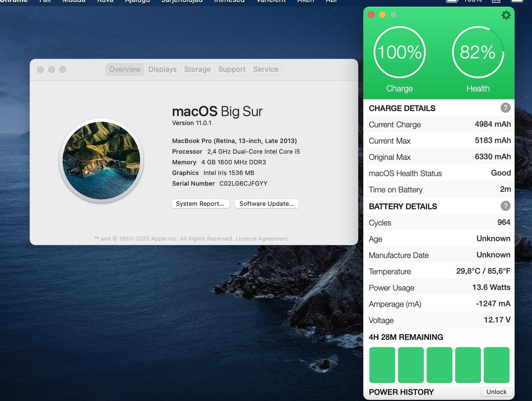Screen dimensions: 532x401
Task: Open System Report… button
Action: coord(200,204)
